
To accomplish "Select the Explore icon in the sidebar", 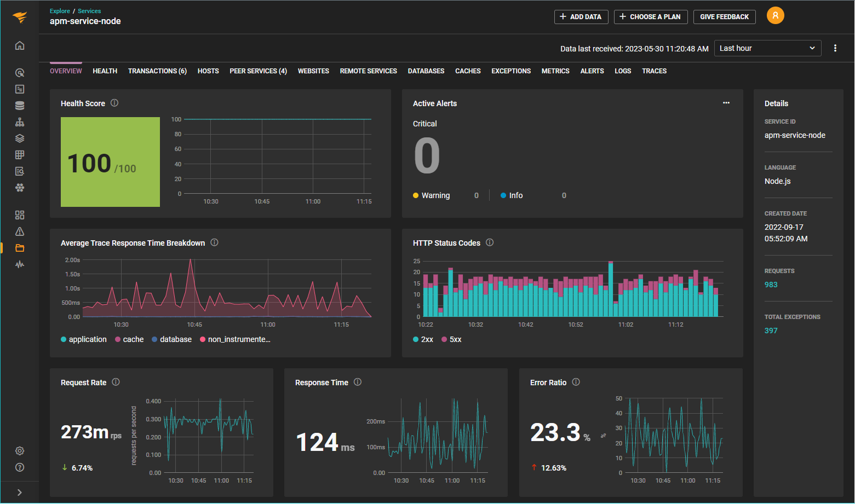I will (20, 72).
